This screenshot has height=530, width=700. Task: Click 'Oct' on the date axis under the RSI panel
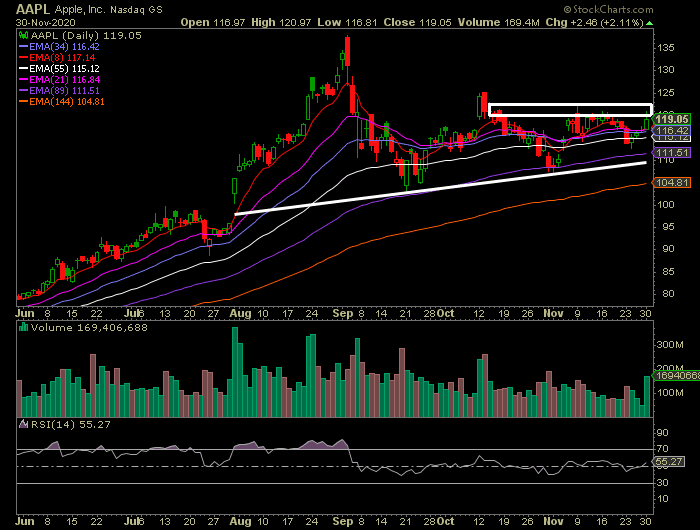click(x=446, y=521)
